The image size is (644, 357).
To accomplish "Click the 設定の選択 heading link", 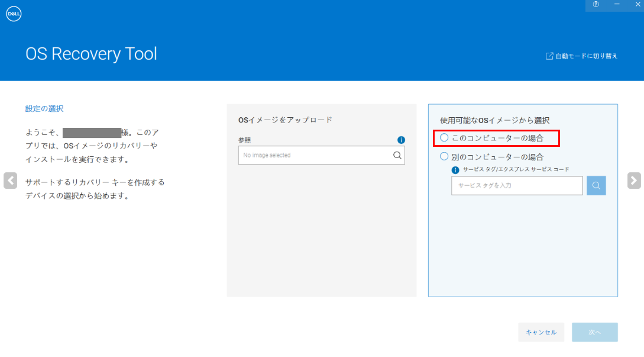I will coord(44,109).
